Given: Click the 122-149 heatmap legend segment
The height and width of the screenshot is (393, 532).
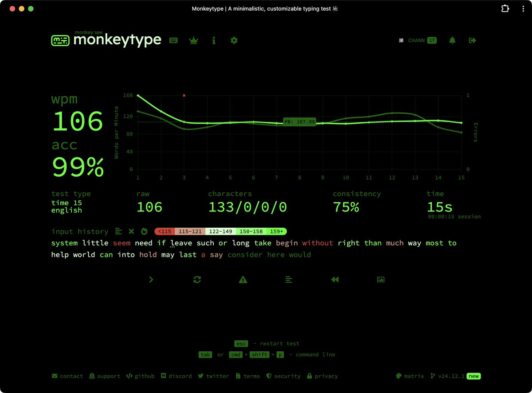Looking at the screenshot, I should [x=221, y=231].
